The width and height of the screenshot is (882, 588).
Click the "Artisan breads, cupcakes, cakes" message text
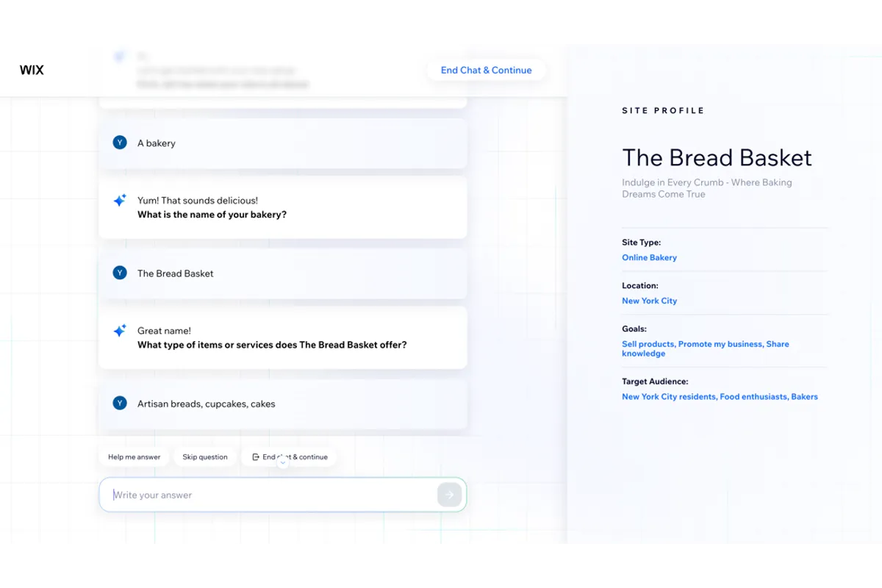click(206, 404)
